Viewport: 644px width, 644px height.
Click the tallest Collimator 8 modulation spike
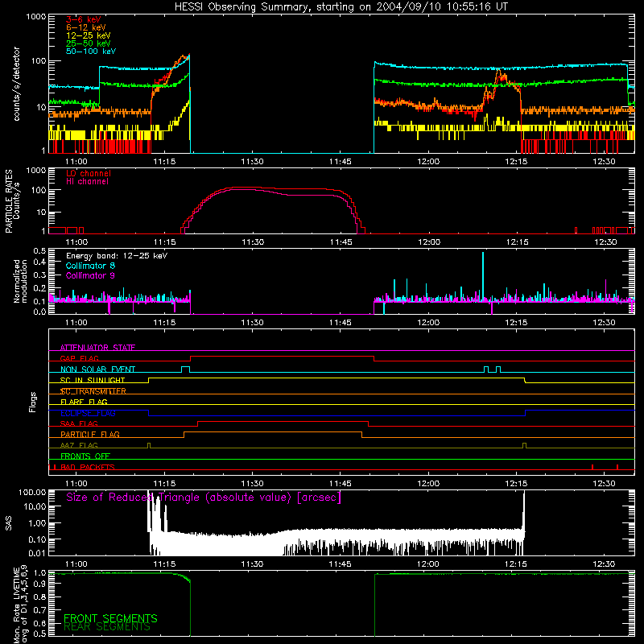pos(483,275)
